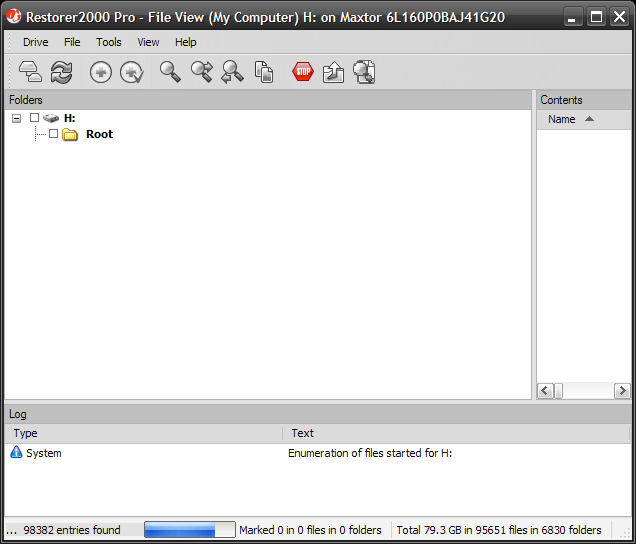The image size is (636, 544).
Task: Click the Contents scrollbar right arrow
Action: point(622,391)
